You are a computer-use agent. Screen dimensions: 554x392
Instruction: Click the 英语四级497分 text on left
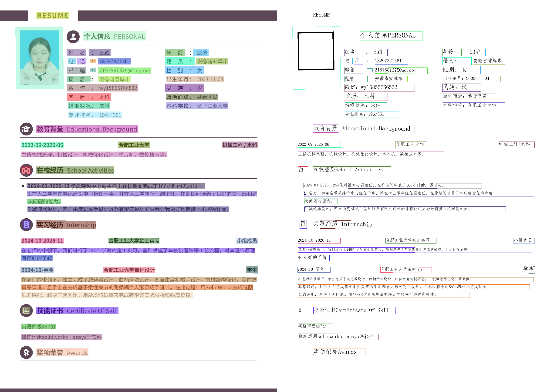(38, 327)
